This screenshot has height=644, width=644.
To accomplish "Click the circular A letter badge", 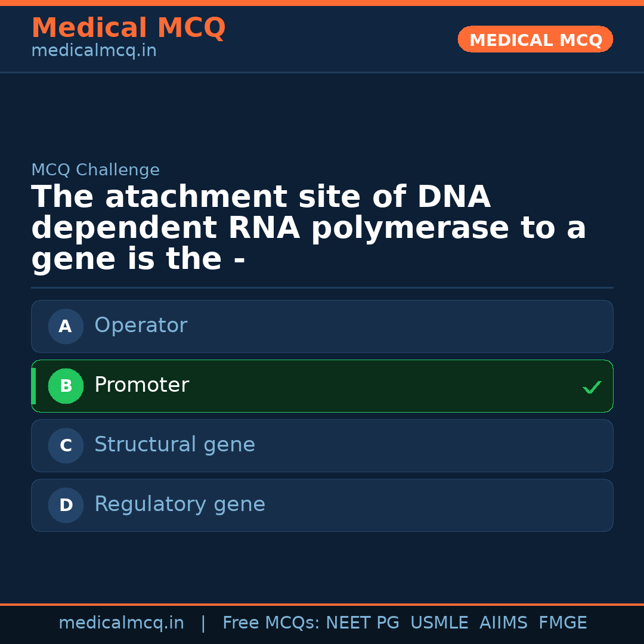I will 66,326.
